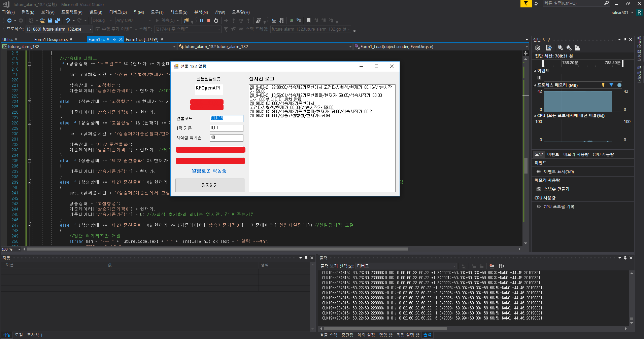The height and width of the screenshot is (339, 644).
Task: Zoom in on the diagnostics timeline
Action: pos(560,48)
